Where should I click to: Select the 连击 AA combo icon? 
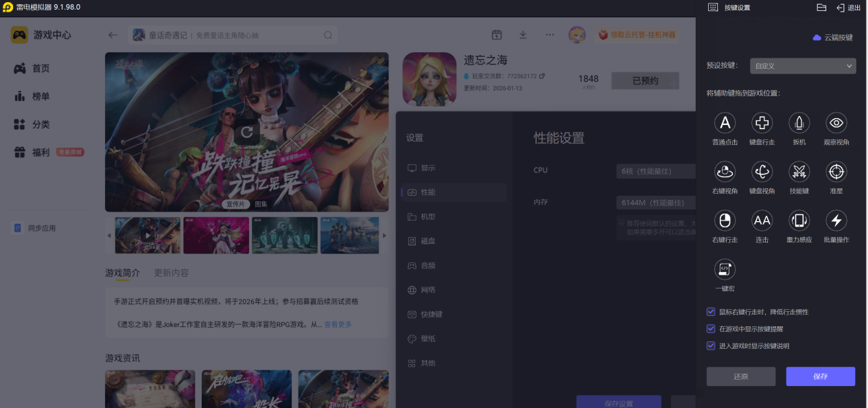click(762, 220)
